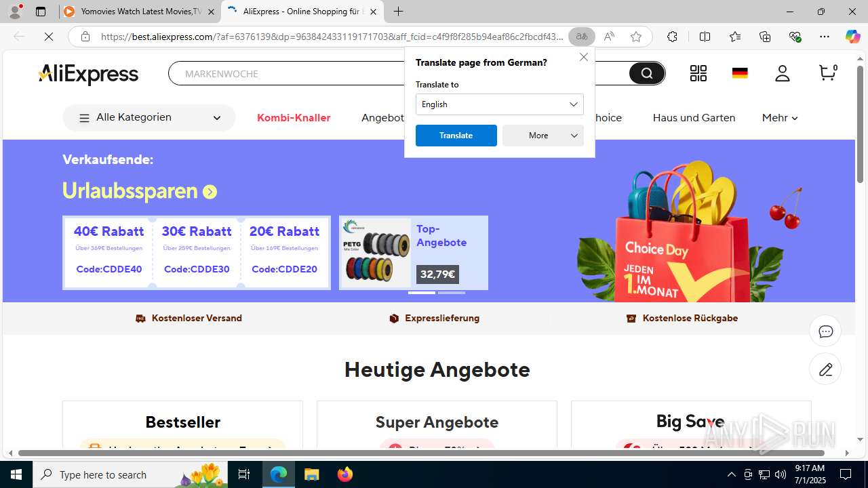The width and height of the screenshot is (868, 488).
Task: Click the edit feedback floating icon
Action: tap(825, 369)
